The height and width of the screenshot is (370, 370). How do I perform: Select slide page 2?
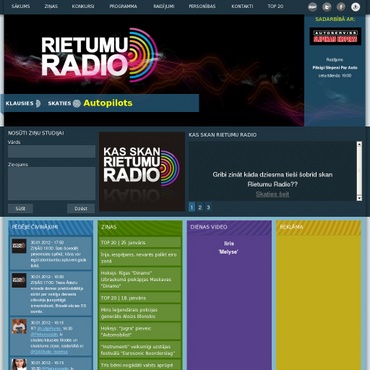tap(200, 207)
